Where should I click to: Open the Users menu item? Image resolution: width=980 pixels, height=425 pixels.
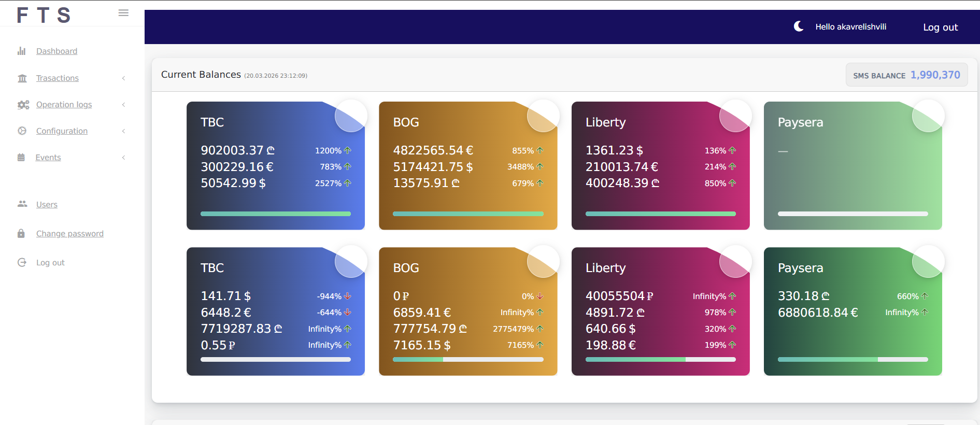[47, 205]
